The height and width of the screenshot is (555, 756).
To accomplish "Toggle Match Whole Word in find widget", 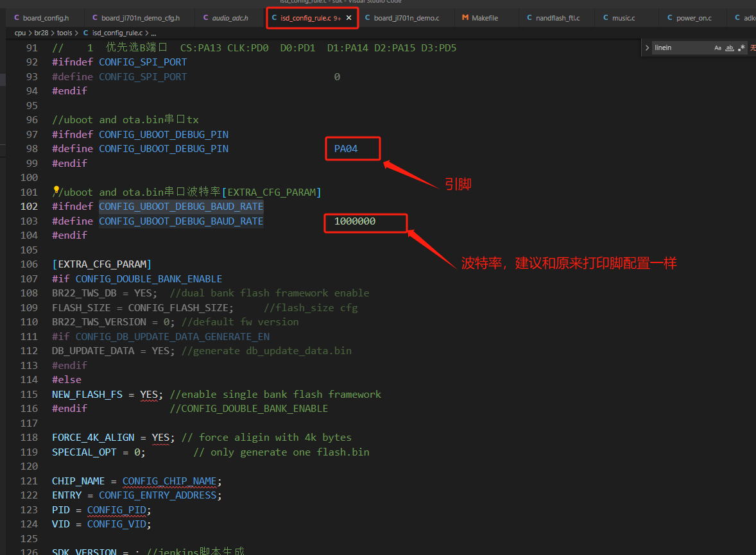I will (730, 47).
